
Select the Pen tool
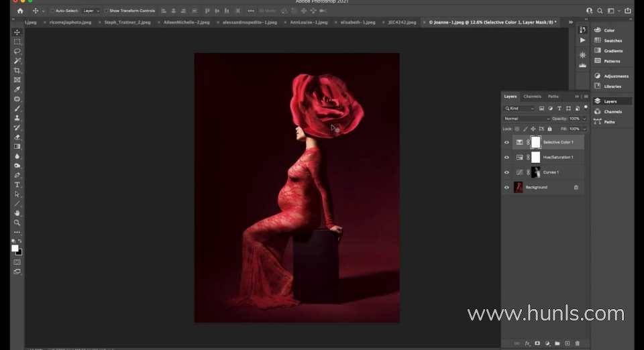[17, 175]
